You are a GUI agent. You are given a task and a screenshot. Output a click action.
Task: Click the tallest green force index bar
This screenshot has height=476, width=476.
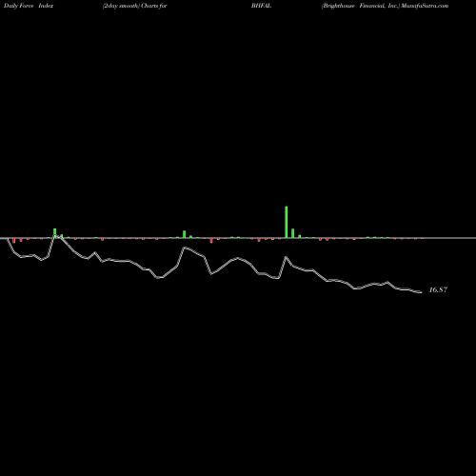[287, 222]
